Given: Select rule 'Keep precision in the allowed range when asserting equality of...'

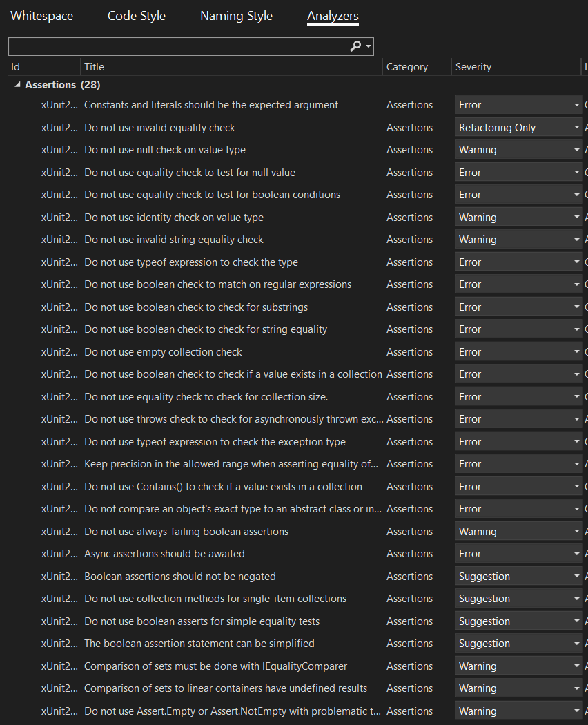Looking at the screenshot, I should [x=231, y=464].
